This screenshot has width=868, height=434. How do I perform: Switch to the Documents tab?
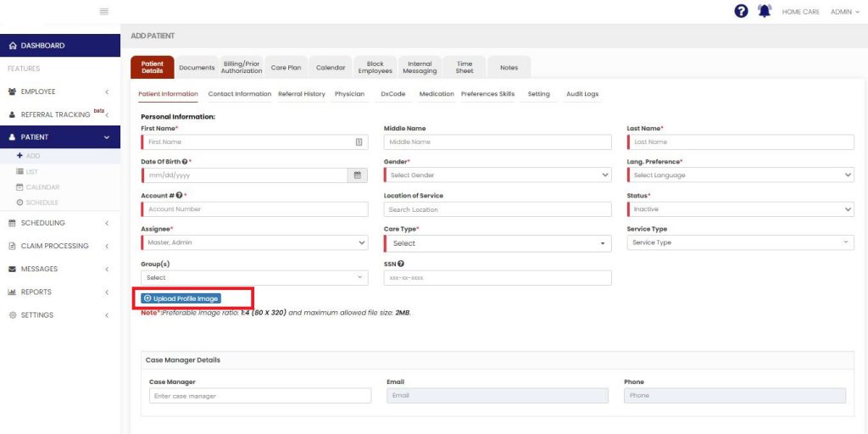click(x=197, y=68)
